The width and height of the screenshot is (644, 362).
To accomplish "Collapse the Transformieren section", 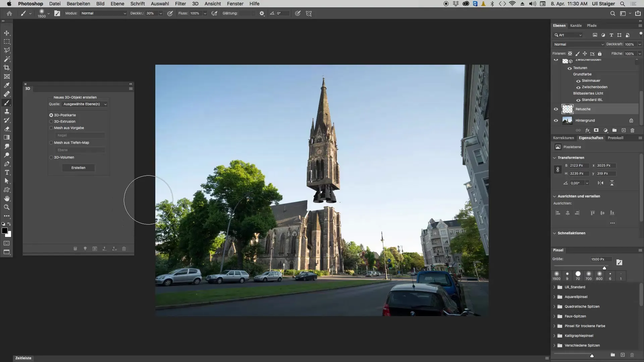I will 554,158.
